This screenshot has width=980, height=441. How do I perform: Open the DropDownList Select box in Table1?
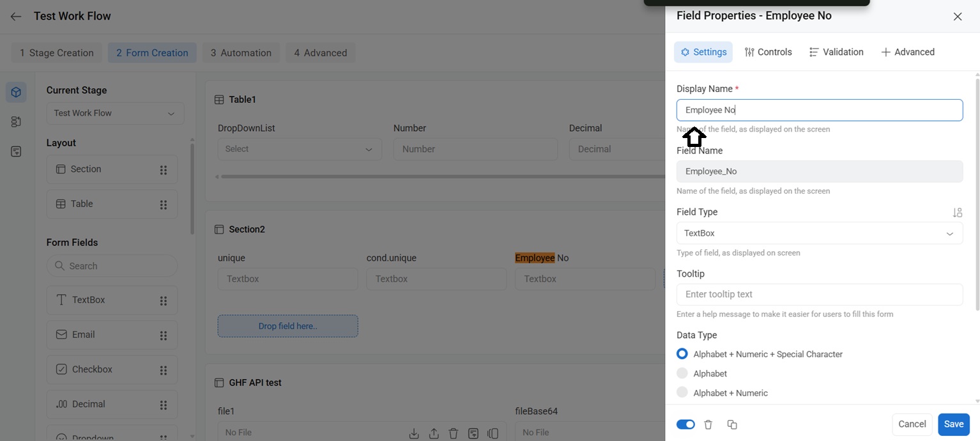299,149
